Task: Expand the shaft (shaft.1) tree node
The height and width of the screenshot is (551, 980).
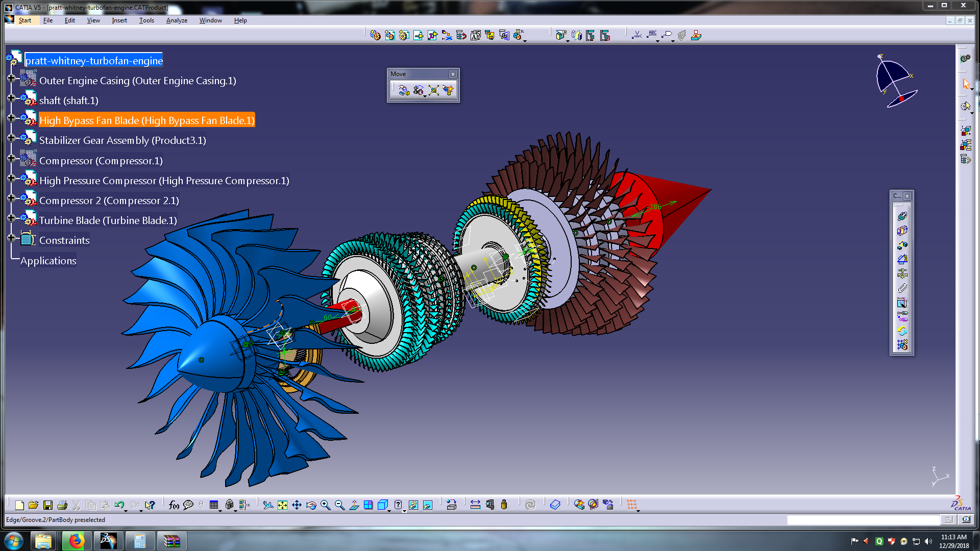Action: pyautogui.click(x=11, y=98)
